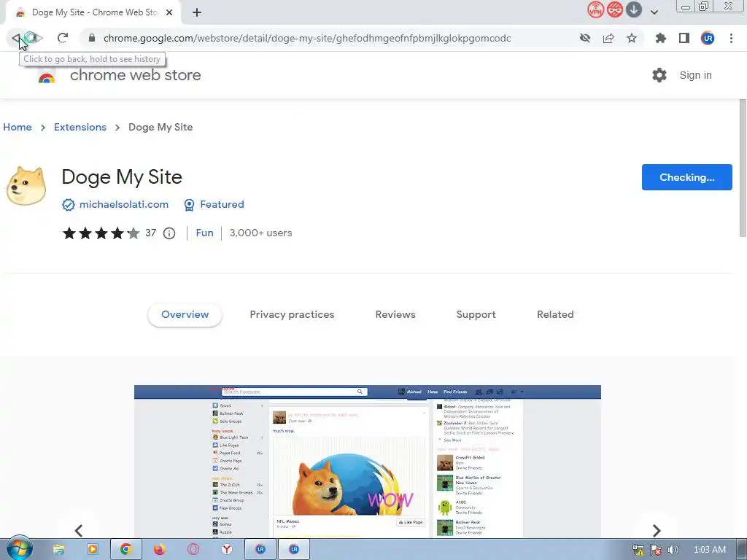Open downloads arrow icon in title bar
The image size is (747, 560).
tap(634, 9)
